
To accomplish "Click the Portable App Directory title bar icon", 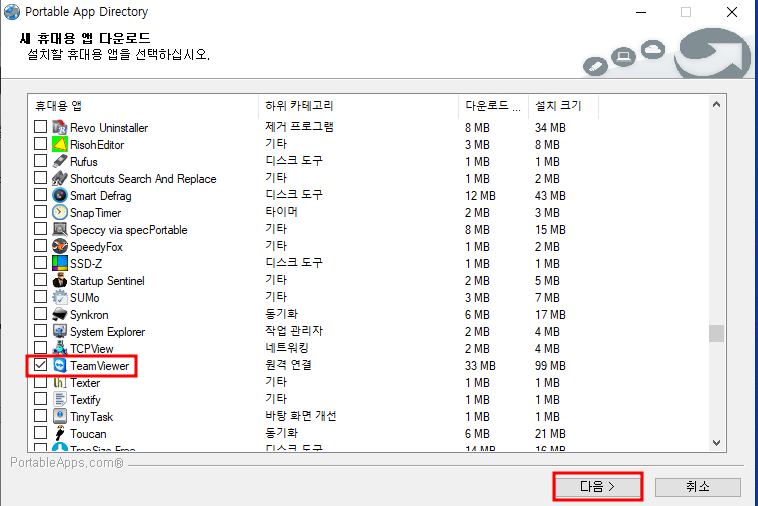I will [x=12, y=12].
